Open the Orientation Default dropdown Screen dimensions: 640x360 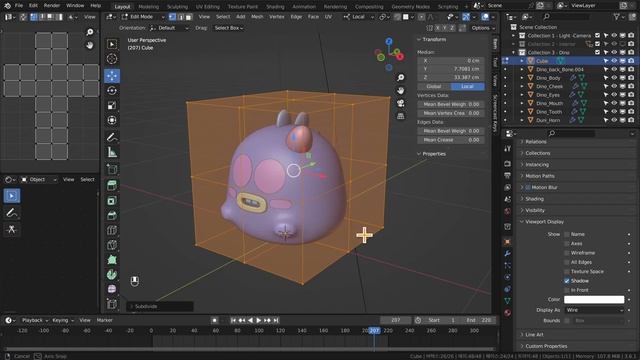point(169,28)
